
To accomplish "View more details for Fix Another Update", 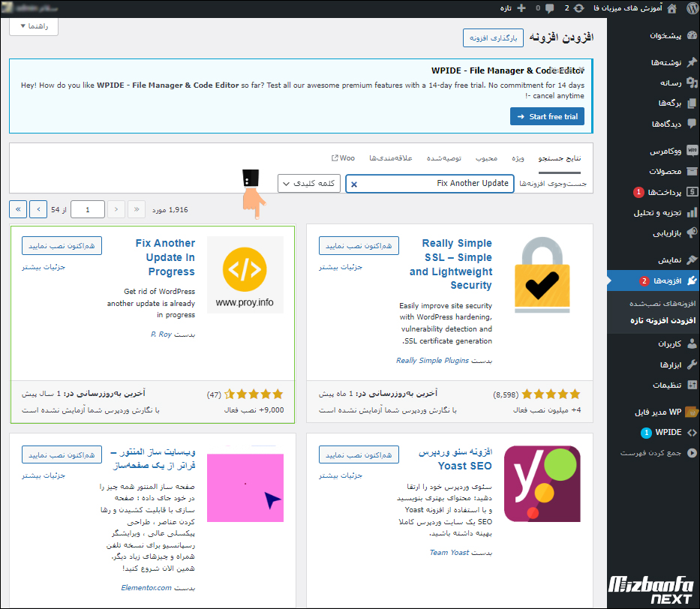I will coord(44,267).
